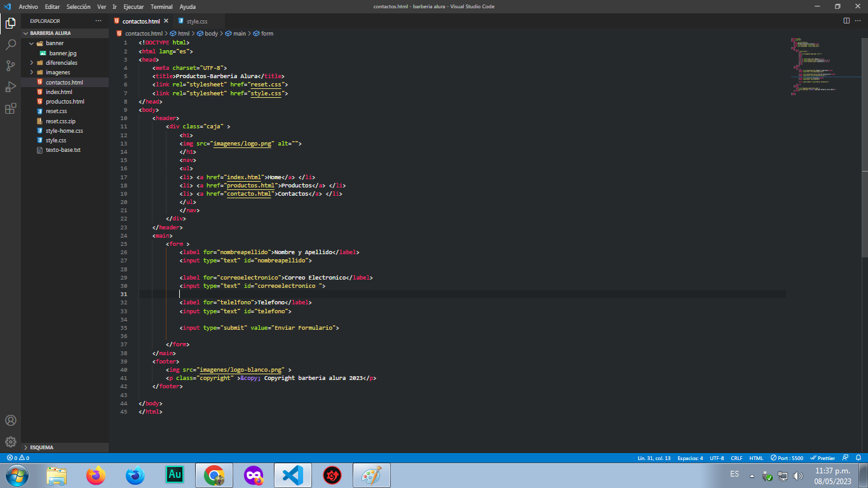Open the Terminal menu

click(x=161, y=6)
